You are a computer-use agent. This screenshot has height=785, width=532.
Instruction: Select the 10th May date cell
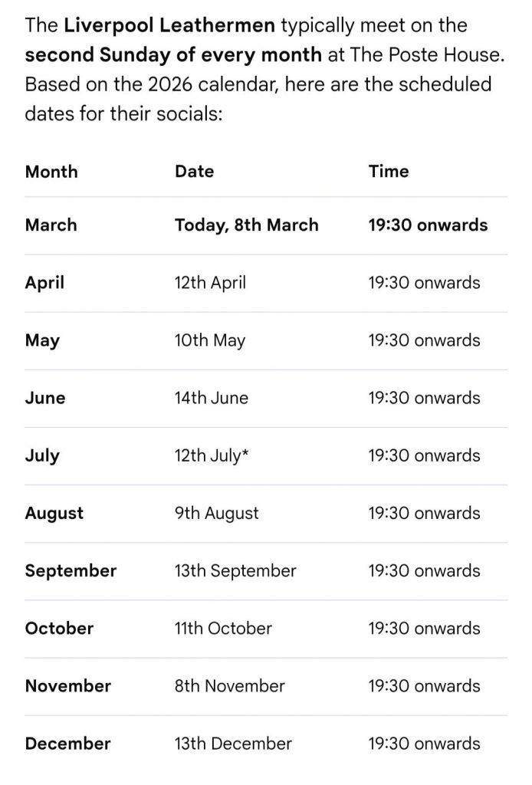209,340
